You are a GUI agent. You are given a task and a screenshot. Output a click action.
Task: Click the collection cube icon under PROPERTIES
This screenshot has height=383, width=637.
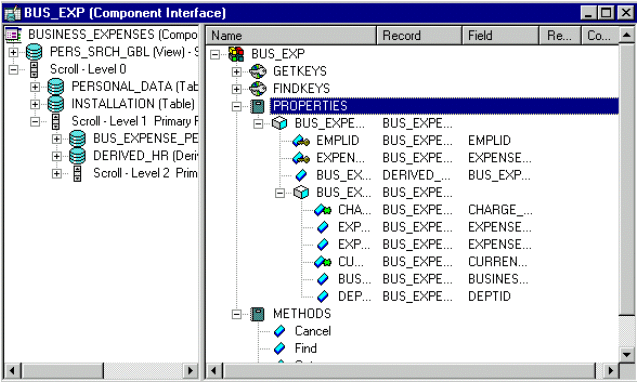pos(280,123)
